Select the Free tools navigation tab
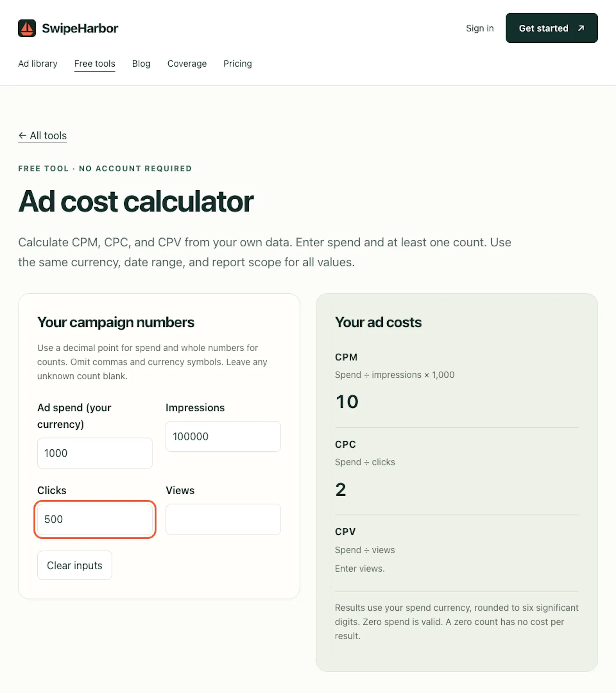Viewport: 616px width, 693px height. (95, 64)
